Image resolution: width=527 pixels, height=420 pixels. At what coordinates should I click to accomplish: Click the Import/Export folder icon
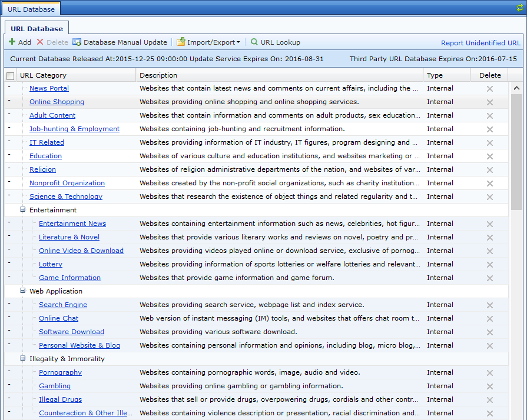click(181, 42)
